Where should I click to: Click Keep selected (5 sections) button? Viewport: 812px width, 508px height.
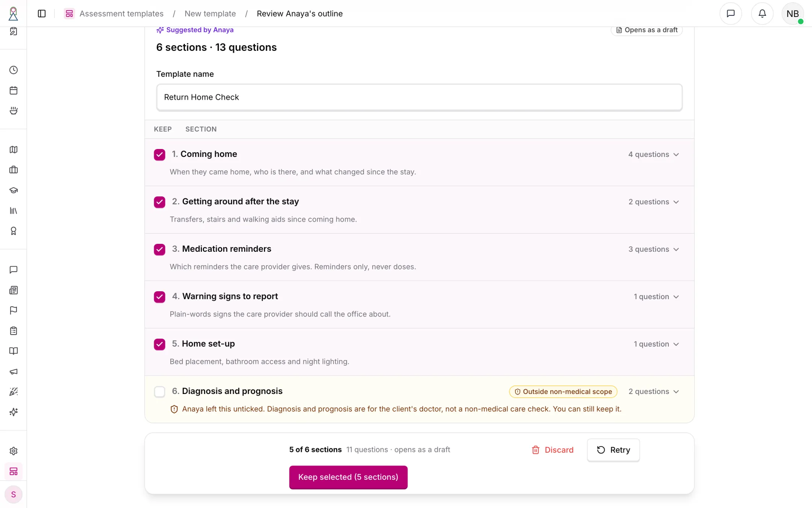point(348,477)
